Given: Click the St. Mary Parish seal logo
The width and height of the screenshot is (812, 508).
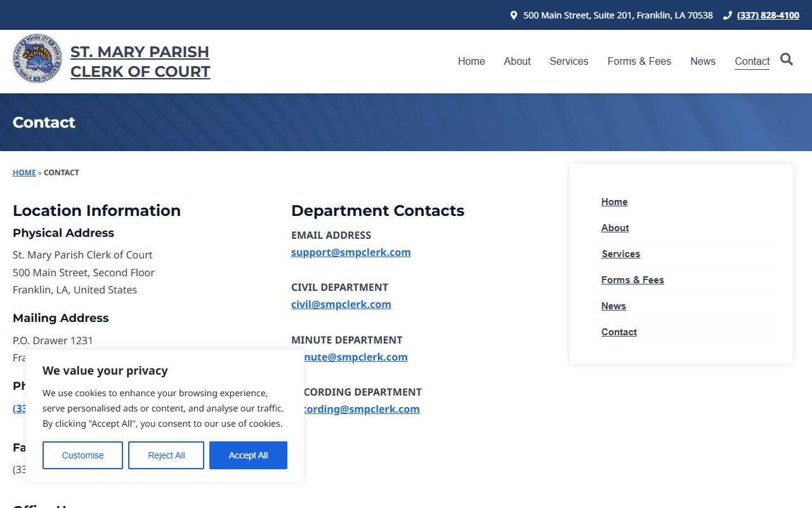Looking at the screenshot, I should pos(37,58).
